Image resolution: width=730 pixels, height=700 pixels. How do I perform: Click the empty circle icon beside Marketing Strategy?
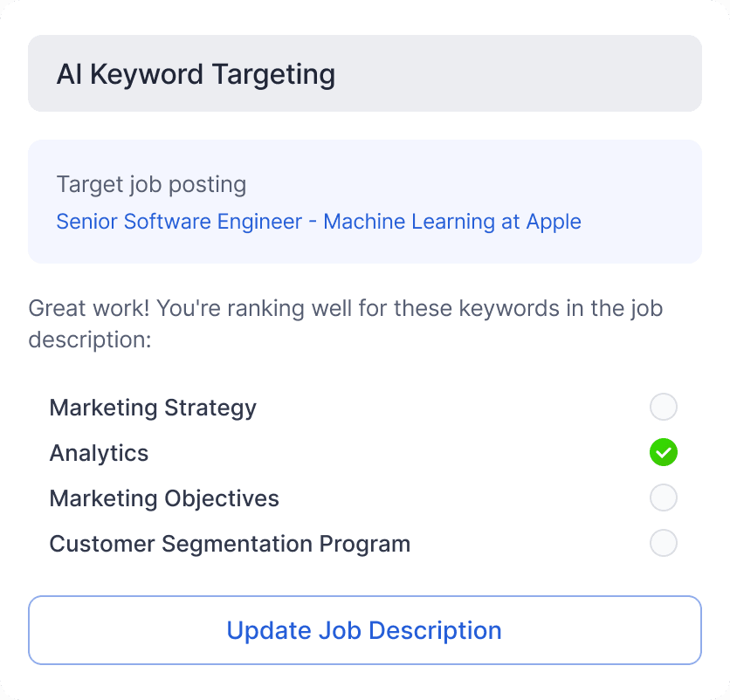pyautogui.click(x=663, y=407)
